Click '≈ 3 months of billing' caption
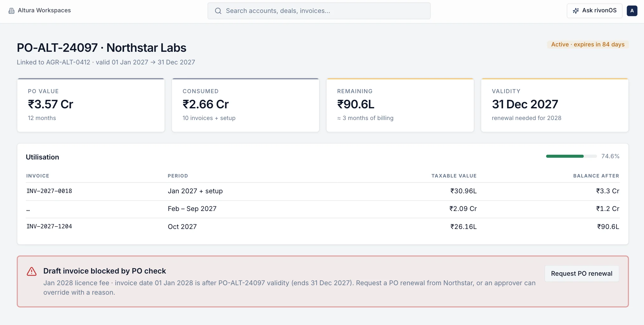644x325 pixels. tap(365, 118)
